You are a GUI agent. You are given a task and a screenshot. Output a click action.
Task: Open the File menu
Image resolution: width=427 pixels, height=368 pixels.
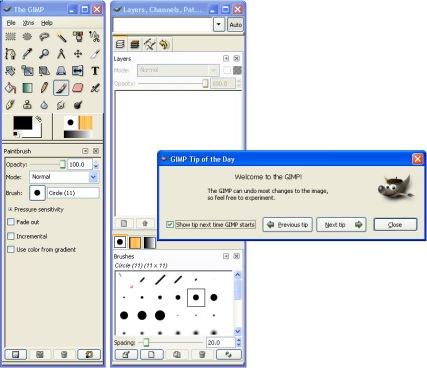[x=11, y=23]
